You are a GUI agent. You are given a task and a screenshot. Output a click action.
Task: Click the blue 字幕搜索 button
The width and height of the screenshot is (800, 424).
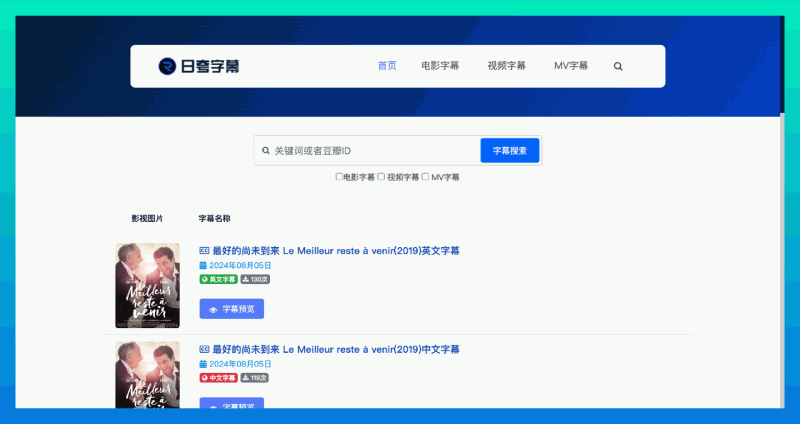pyautogui.click(x=510, y=151)
